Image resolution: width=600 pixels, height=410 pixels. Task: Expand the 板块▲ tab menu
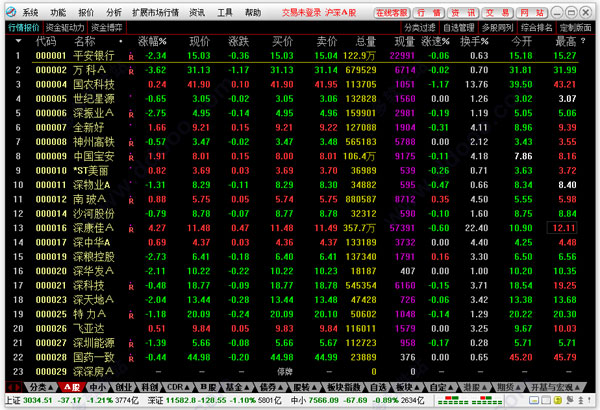(x=407, y=387)
